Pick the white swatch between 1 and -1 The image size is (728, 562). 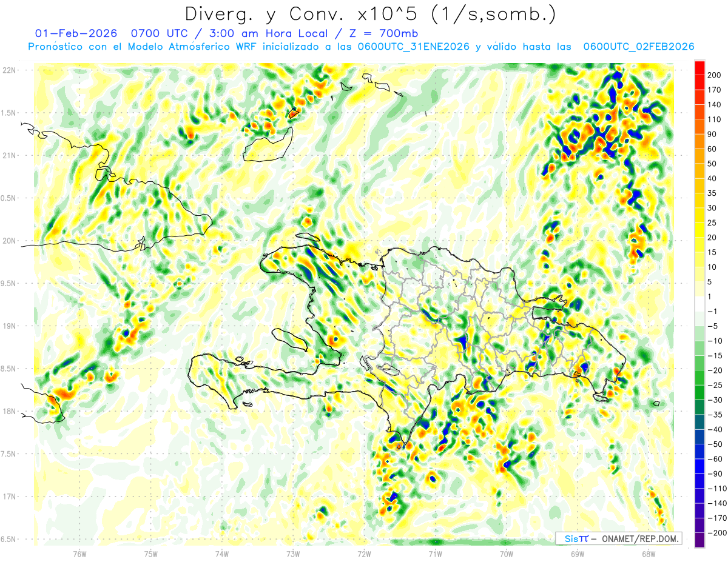click(x=699, y=304)
